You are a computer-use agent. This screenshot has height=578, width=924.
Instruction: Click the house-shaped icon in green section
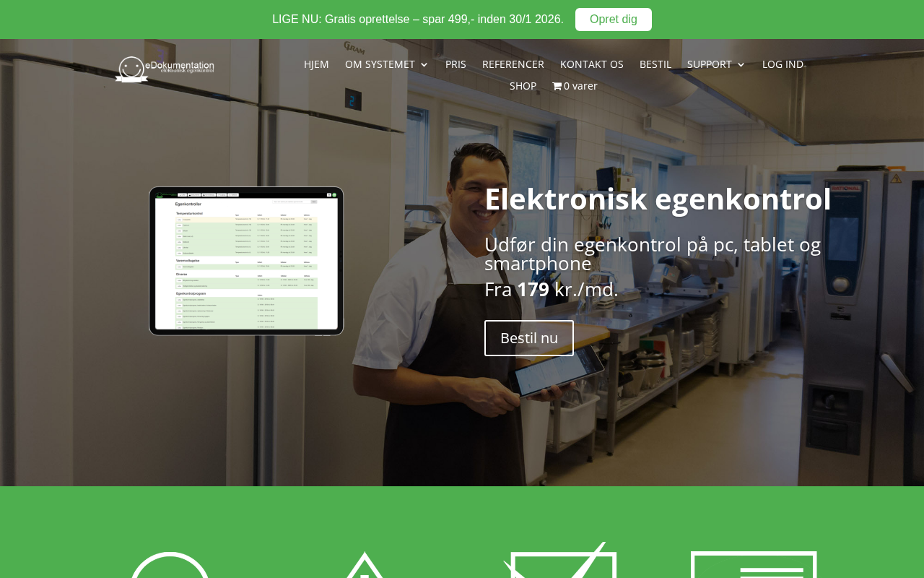[365, 565]
